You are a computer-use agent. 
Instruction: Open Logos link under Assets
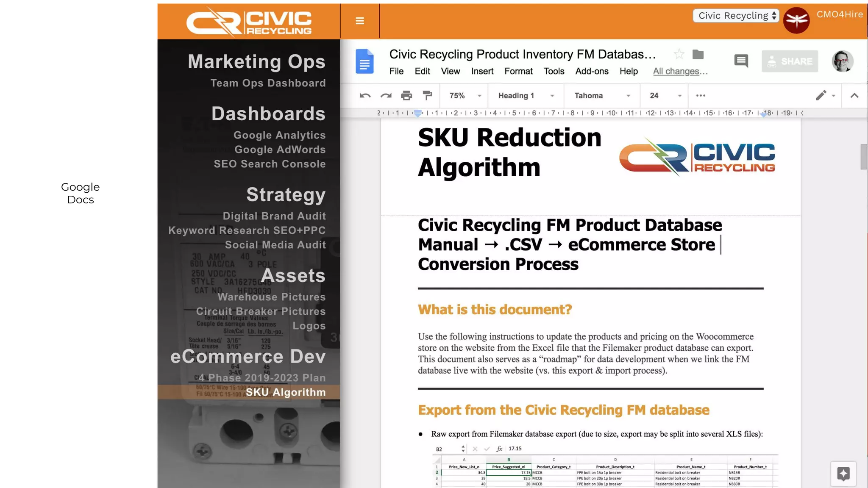(309, 326)
